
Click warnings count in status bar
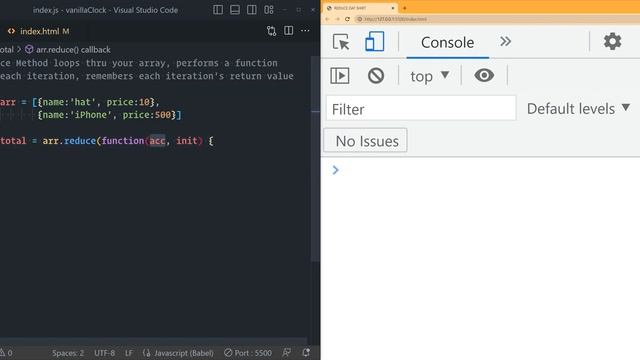(6, 353)
